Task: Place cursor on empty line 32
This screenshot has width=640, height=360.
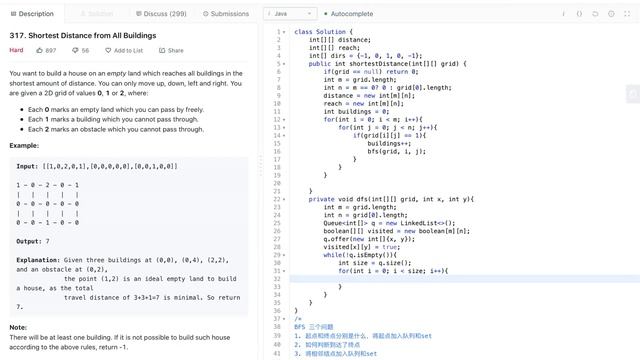Action: point(464,279)
